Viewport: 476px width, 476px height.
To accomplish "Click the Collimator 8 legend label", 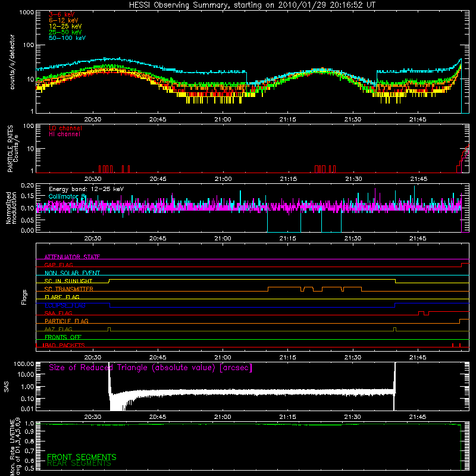I will 67,196.
